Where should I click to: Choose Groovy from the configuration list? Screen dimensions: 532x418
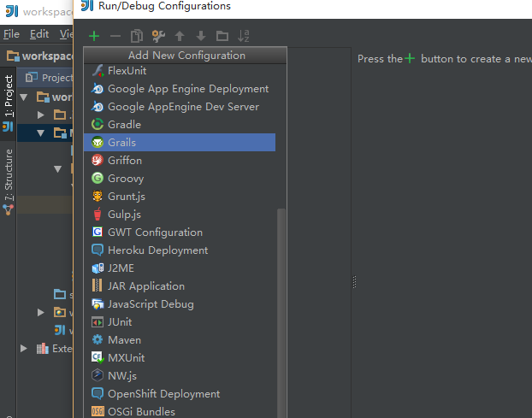pos(180,179)
